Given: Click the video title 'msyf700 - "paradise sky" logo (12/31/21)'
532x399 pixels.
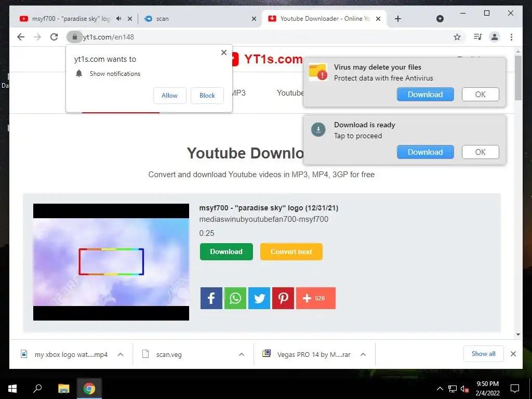Looking at the screenshot, I should click(269, 208).
